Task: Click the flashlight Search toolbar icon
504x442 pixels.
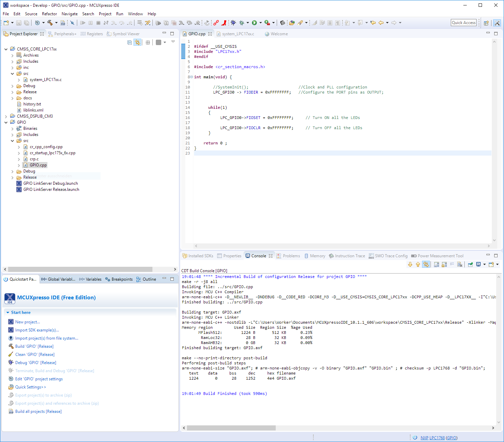Action: coord(300,23)
